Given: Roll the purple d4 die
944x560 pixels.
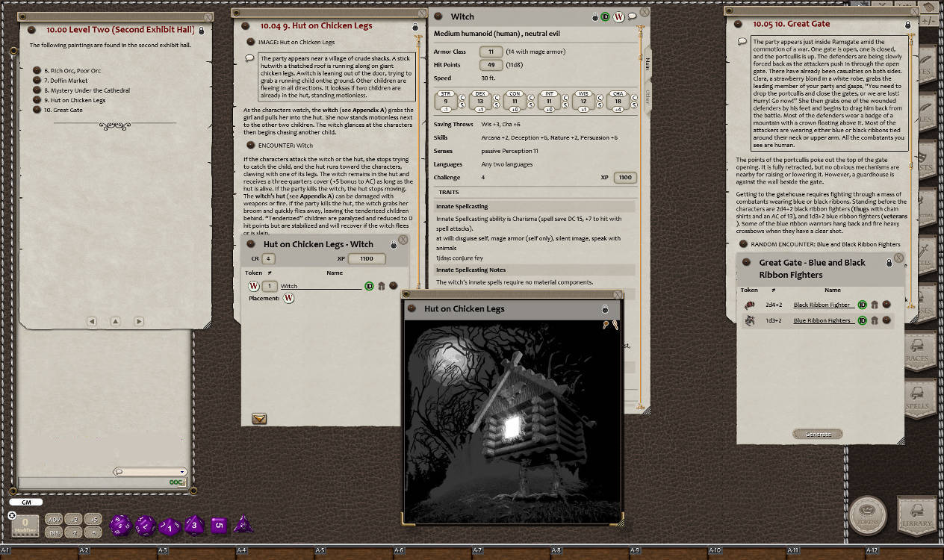Looking at the screenshot, I should (x=242, y=526).
